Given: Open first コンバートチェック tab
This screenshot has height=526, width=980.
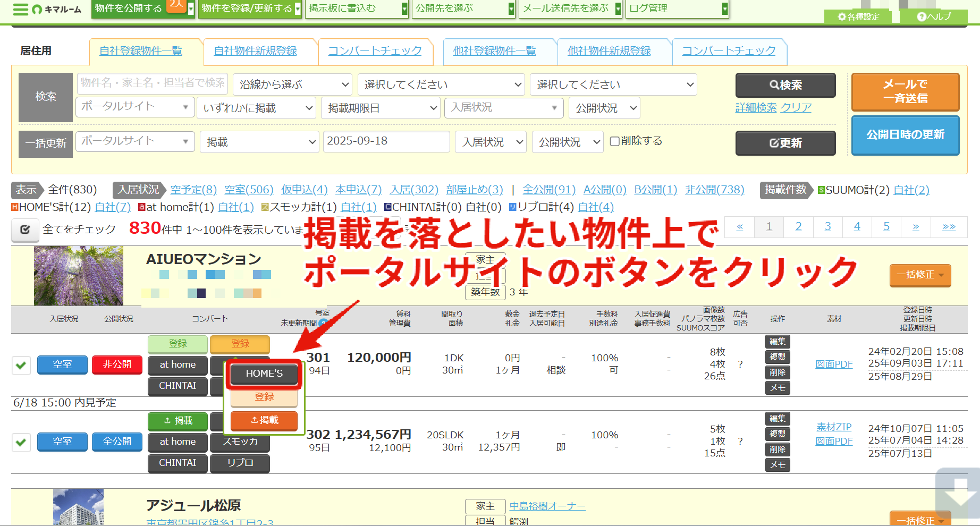Looking at the screenshot, I should tap(375, 51).
